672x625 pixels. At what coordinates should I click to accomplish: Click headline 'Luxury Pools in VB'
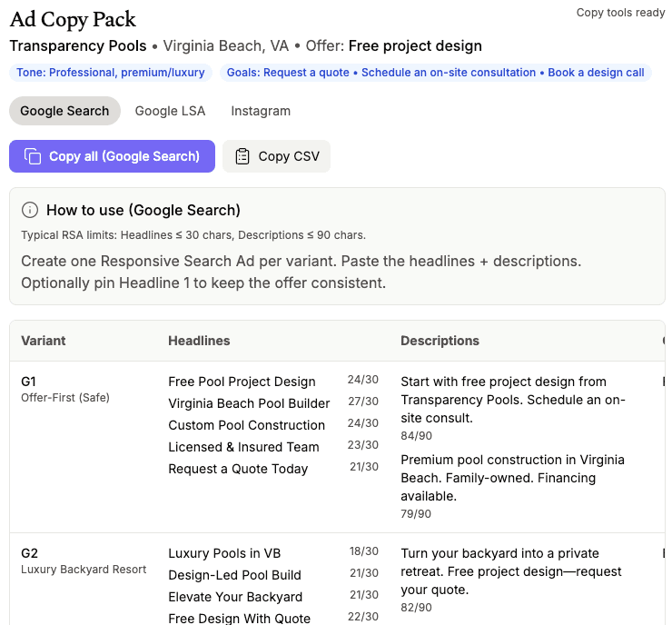tap(224, 553)
